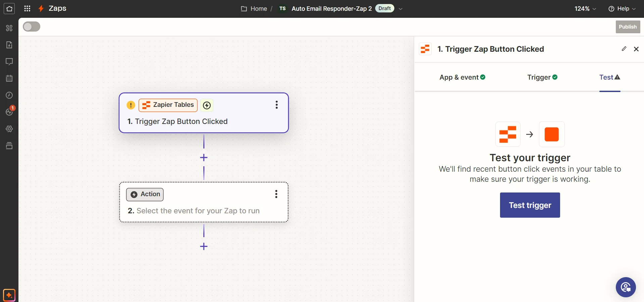Open the advanced settings gear icon
The image size is (644, 302).
[x=9, y=129]
